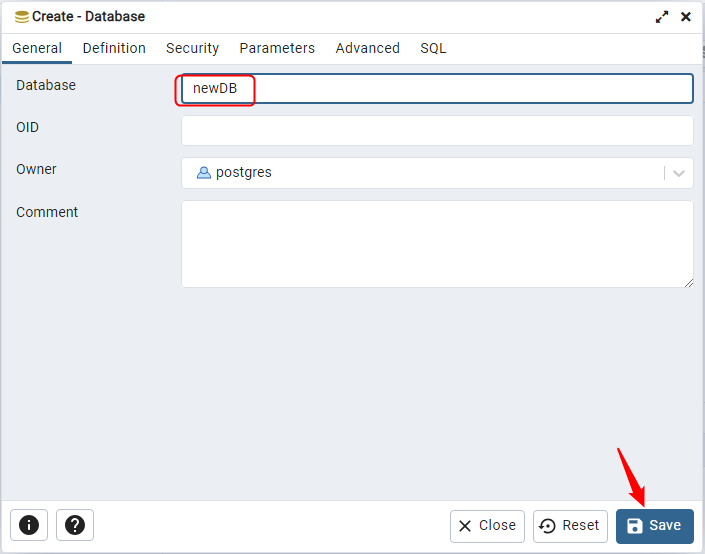Click the postgres user icon in Owner
Viewport: 705px width, 554px height.
(x=204, y=173)
